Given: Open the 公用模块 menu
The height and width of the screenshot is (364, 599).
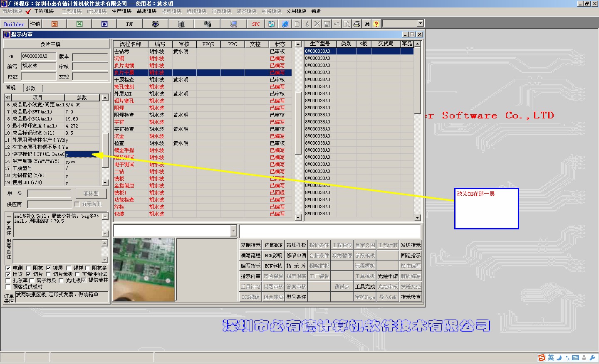Looking at the screenshot, I should (296, 11).
